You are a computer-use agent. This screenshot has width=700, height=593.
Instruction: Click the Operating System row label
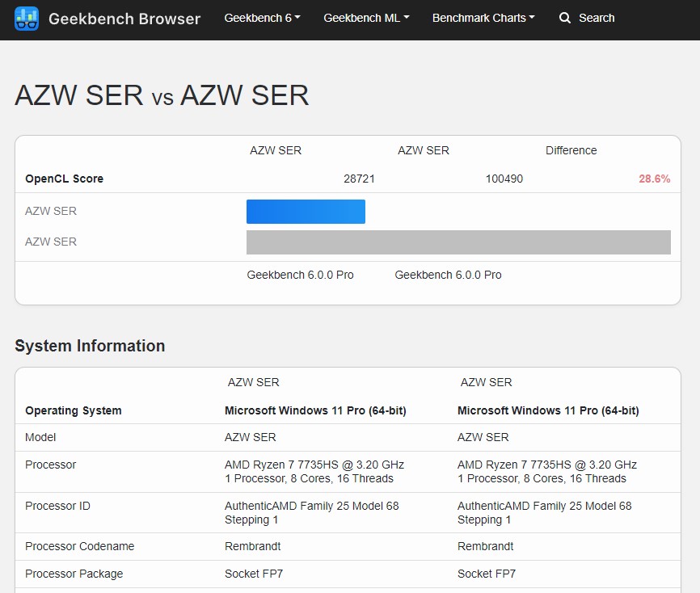(74, 410)
